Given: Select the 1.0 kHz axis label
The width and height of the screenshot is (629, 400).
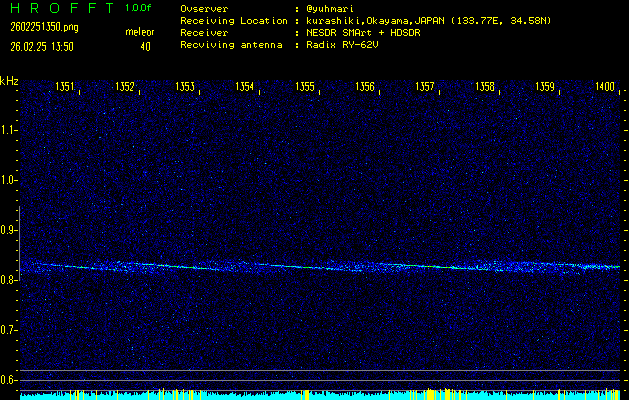Looking at the screenshot, I should coord(9,180).
